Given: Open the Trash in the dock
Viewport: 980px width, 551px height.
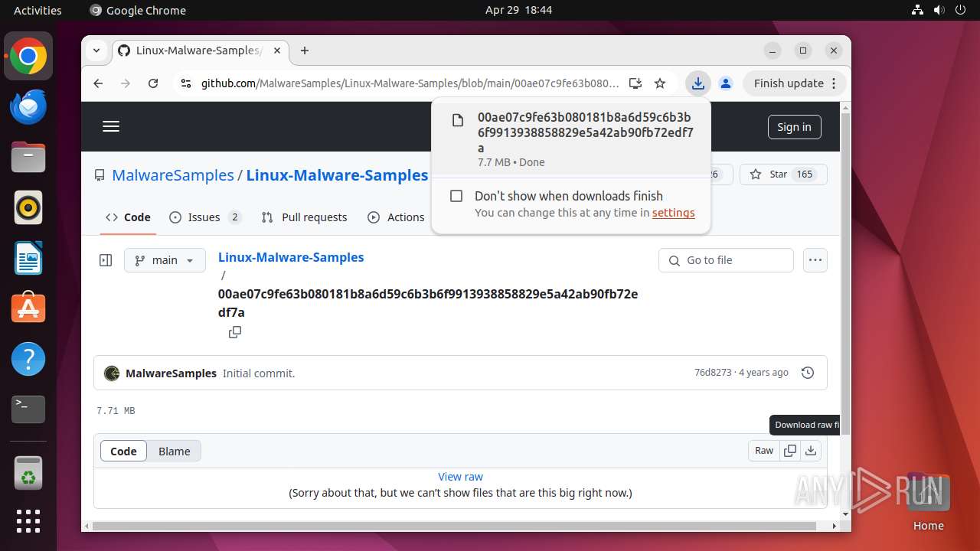Looking at the screenshot, I should coord(28,473).
